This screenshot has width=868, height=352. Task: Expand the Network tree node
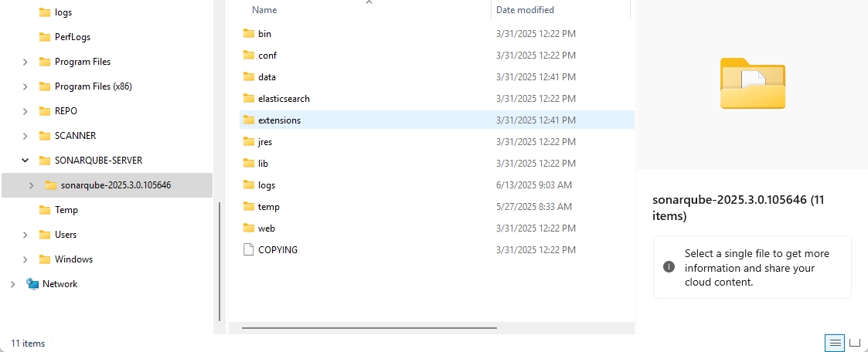tap(13, 284)
